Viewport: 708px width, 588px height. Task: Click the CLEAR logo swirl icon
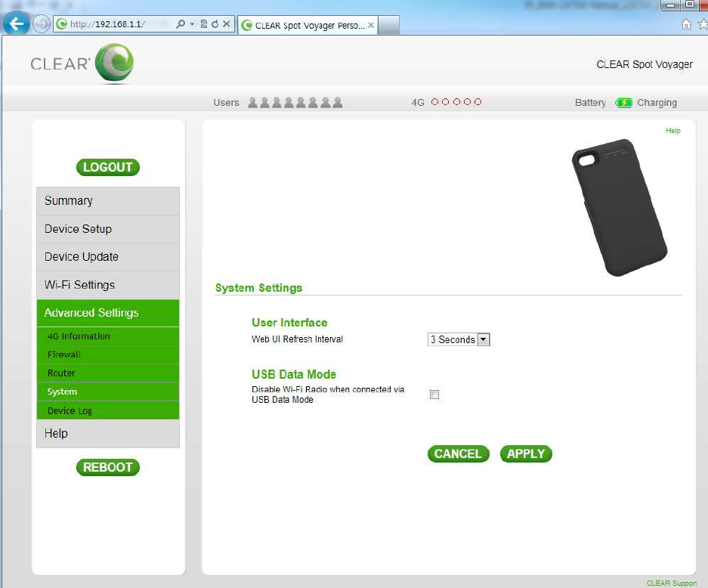(114, 63)
